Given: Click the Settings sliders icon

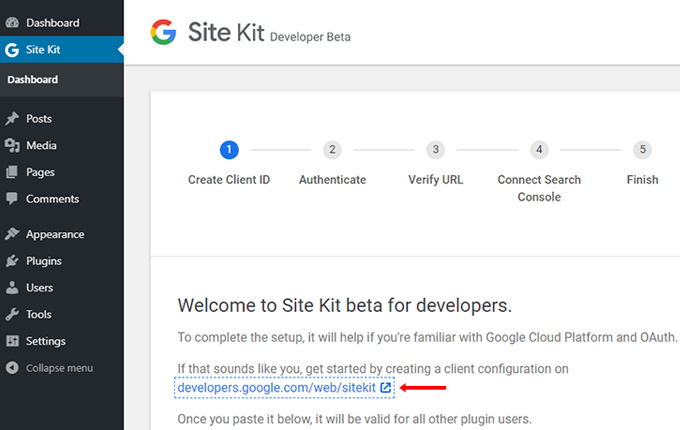Looking at the screenshot, I should pos(12,341).
